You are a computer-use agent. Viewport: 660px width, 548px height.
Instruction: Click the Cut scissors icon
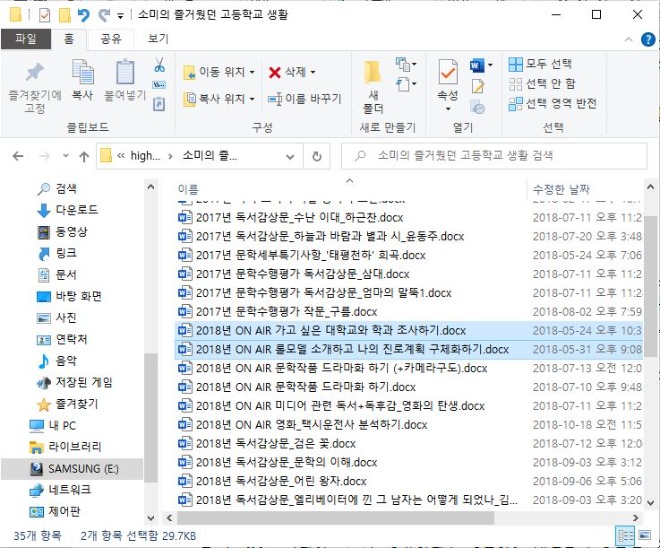tap(159, 65)
